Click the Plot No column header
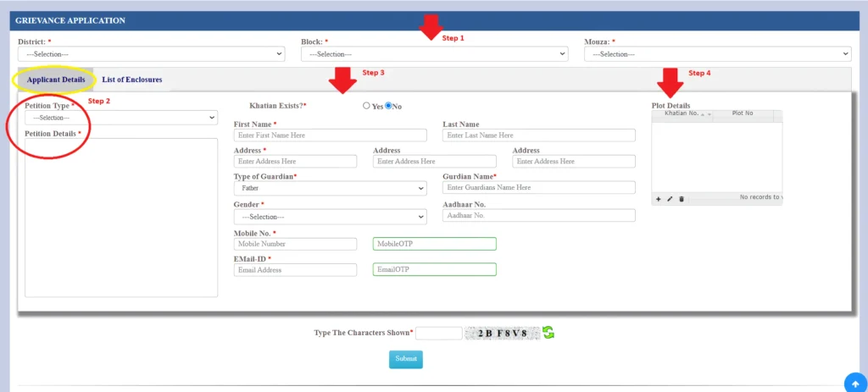Screen dimensions: 868x392 pos(743,113)
